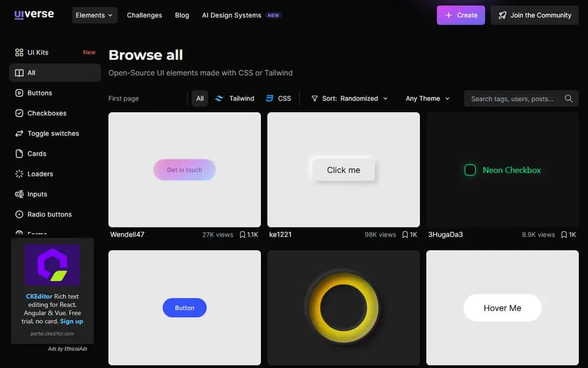This screenshot has width=588, height=368.
Task: Click the NEW badge next to AI Design Systems
Action: click(273, 15)
